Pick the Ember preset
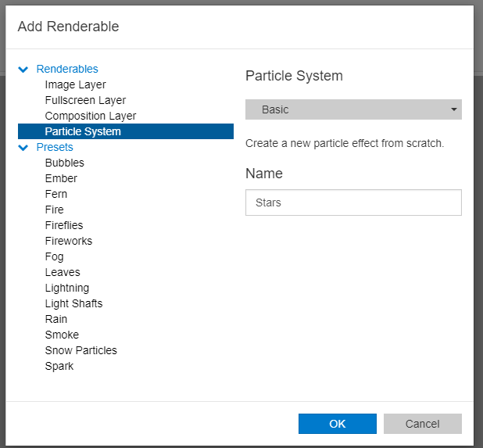Screen dimensions: 483x448 (61, 178)
